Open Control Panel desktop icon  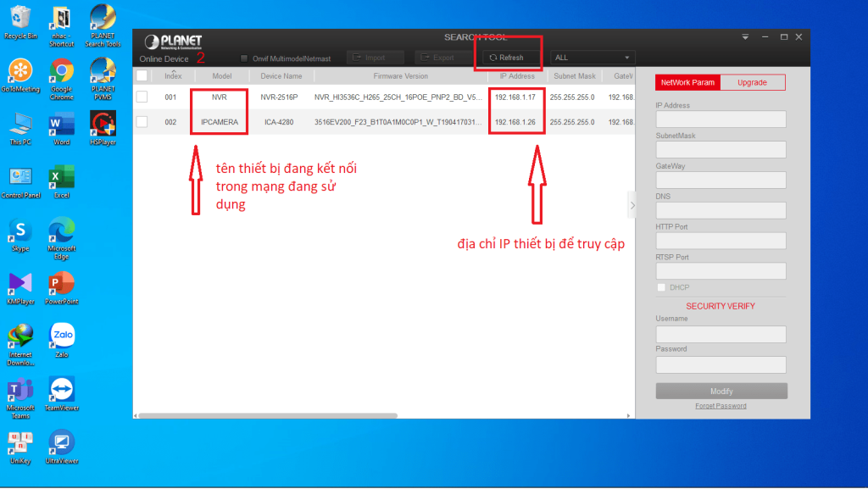[20, 182]
